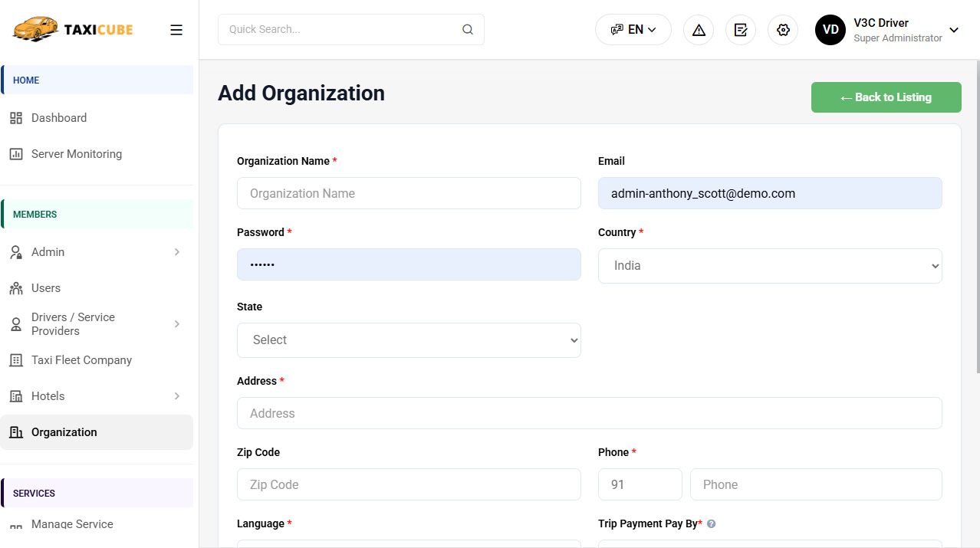
Task: Click the HOME section header
Action: click(97, 80)
